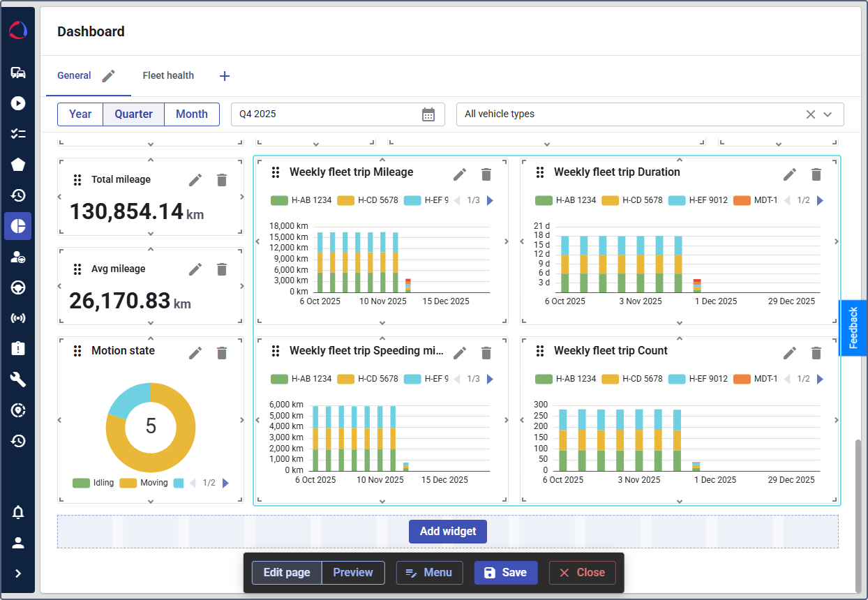The height and width of the screenshot is (600, 868).
Task: Click the pencil icon on Weekly fleet trip Count
Action: pyautogui.click(x=789, y=353)
